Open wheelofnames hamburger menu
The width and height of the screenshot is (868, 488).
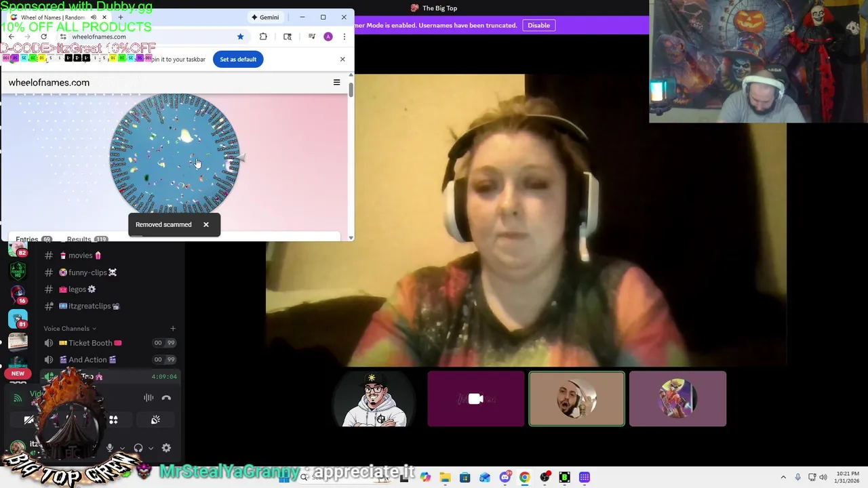click(336, 83)
